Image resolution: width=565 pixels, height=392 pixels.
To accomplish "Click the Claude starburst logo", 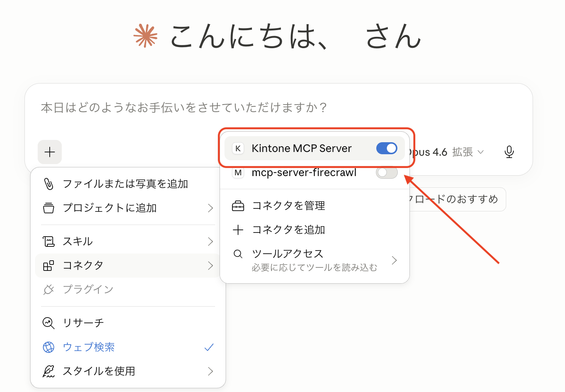I will 145,36.
